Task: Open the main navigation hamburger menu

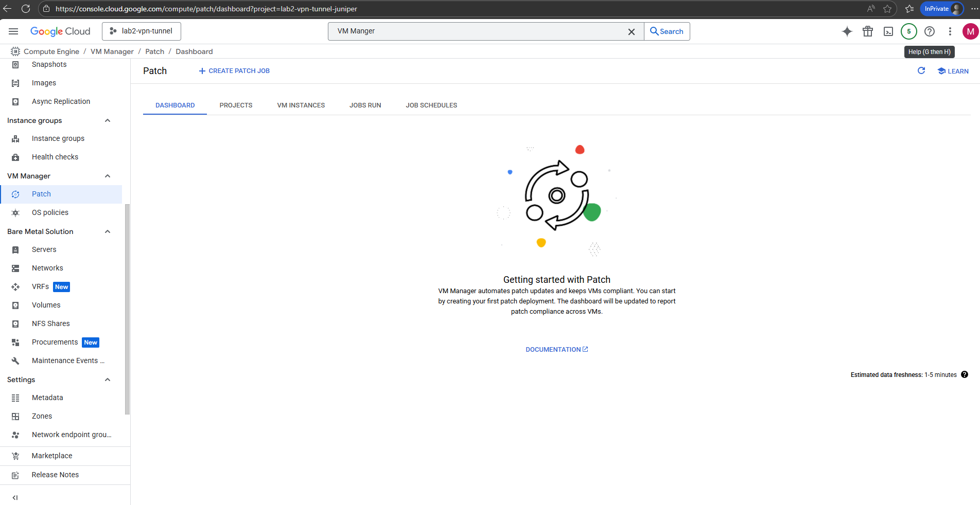Action: (x=13, y=31)
